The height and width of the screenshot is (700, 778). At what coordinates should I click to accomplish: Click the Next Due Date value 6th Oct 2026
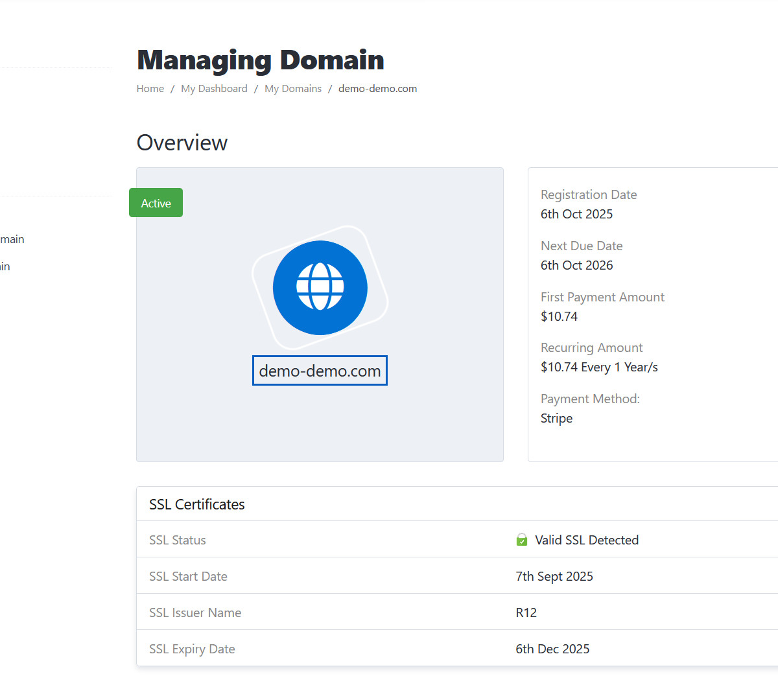click(x=576, y=265)
